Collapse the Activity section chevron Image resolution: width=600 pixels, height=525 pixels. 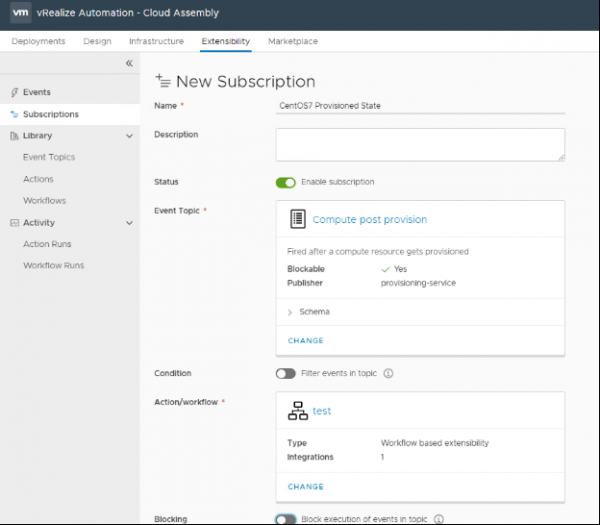pos(129,223)
